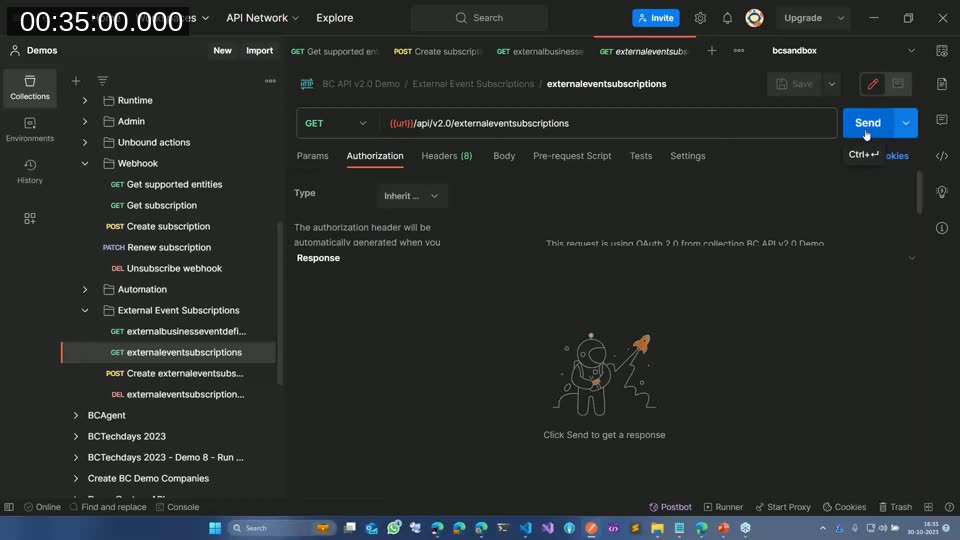
Task: Switch to the Params tab
Action: (x=312, y=156)
